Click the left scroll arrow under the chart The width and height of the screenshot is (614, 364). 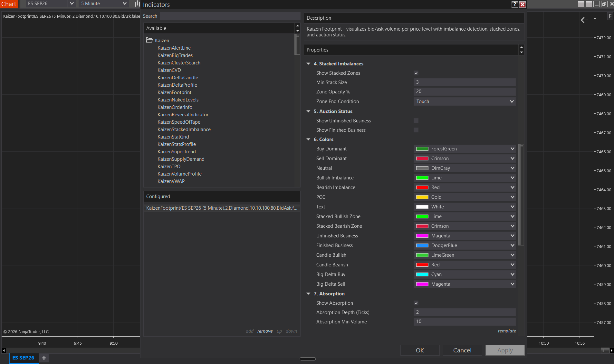coord(4,350)
